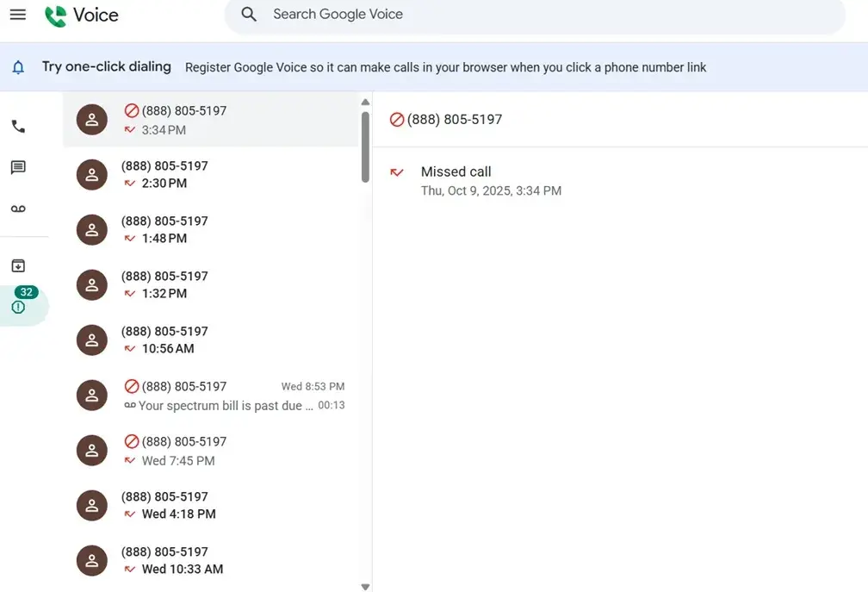Open voicemail about spectrum bill past due

(x=224, y=396)
